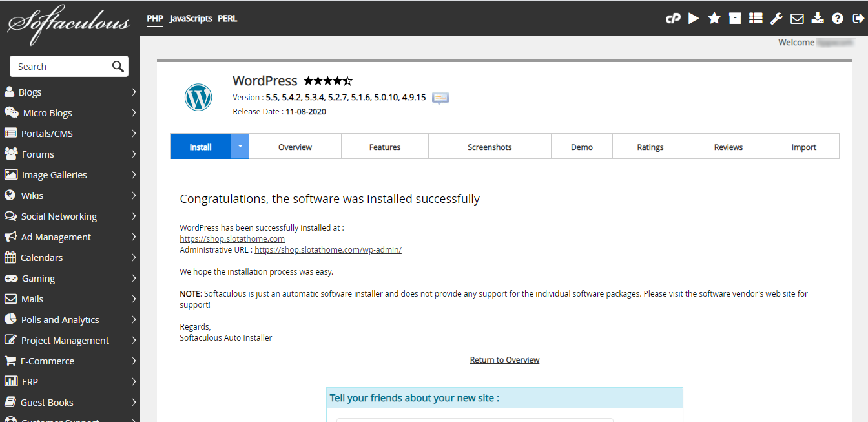
Task: Select the JavaScripts menu item
Action: click(191, 19)
